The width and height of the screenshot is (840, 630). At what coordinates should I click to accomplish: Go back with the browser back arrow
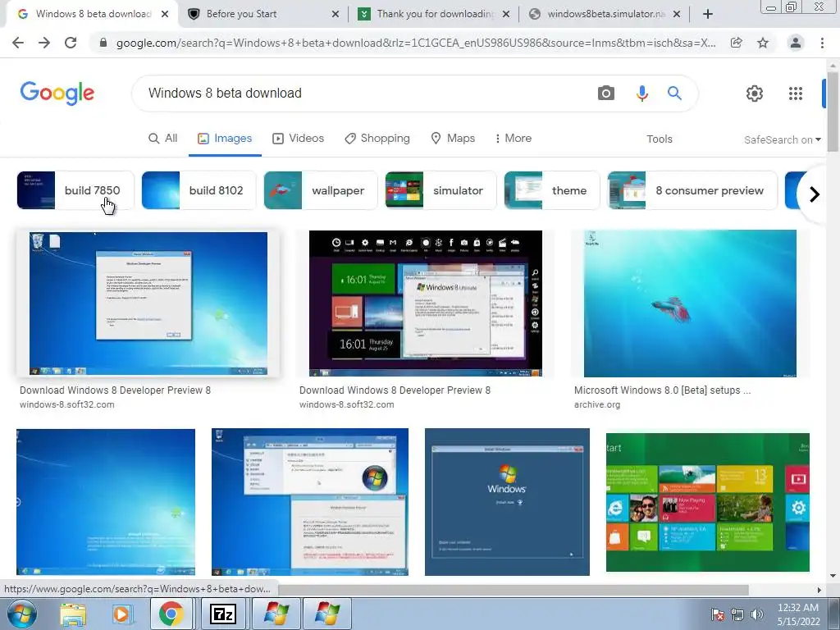(x=18, y=43)
